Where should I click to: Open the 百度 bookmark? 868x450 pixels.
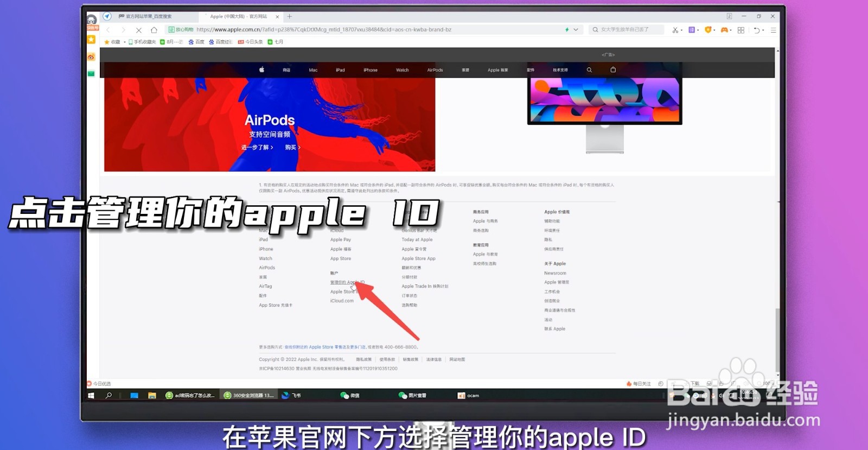196,42
